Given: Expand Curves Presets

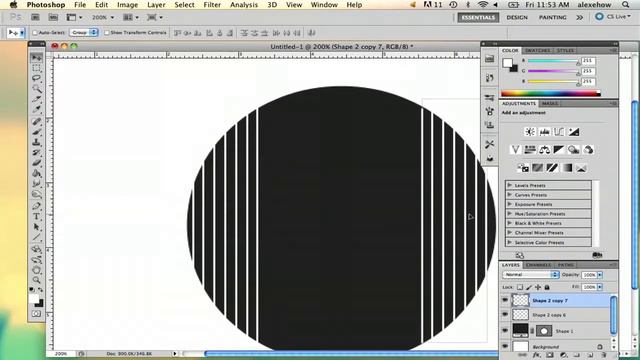Looking at the screenshot, I should click(x=510, y=195).
